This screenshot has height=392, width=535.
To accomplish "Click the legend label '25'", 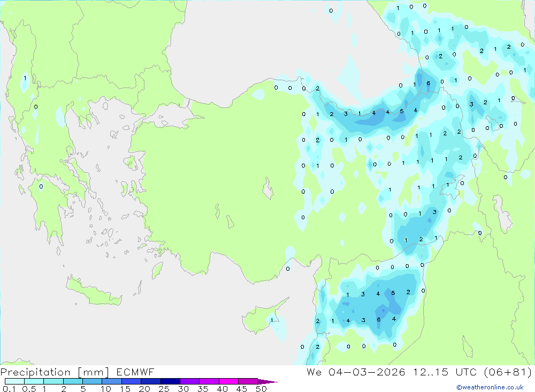I will coord(164,389).
